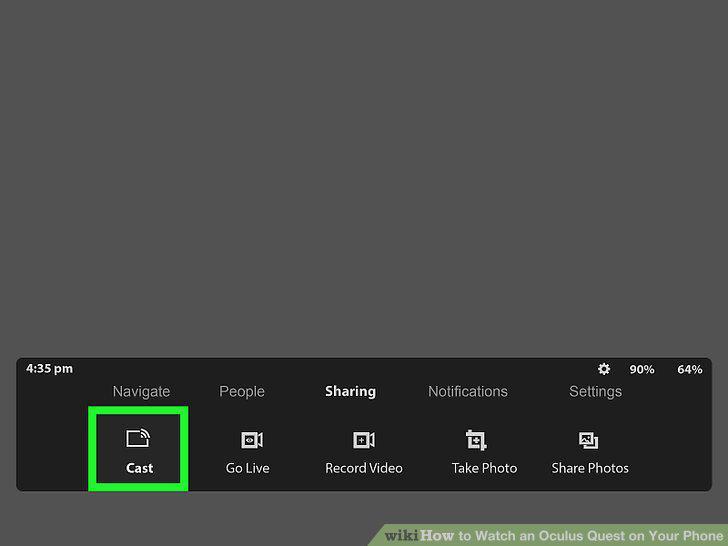Click the Record Video label

364,468
